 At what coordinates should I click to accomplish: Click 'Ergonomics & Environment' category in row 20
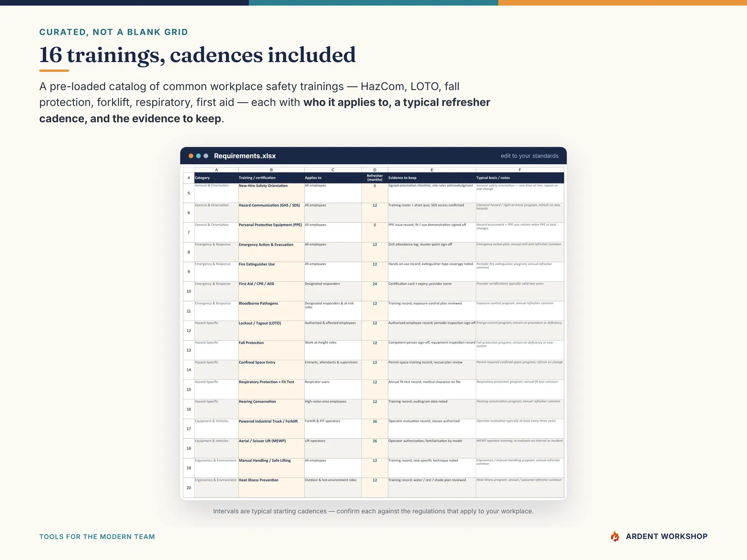[216, 488]
